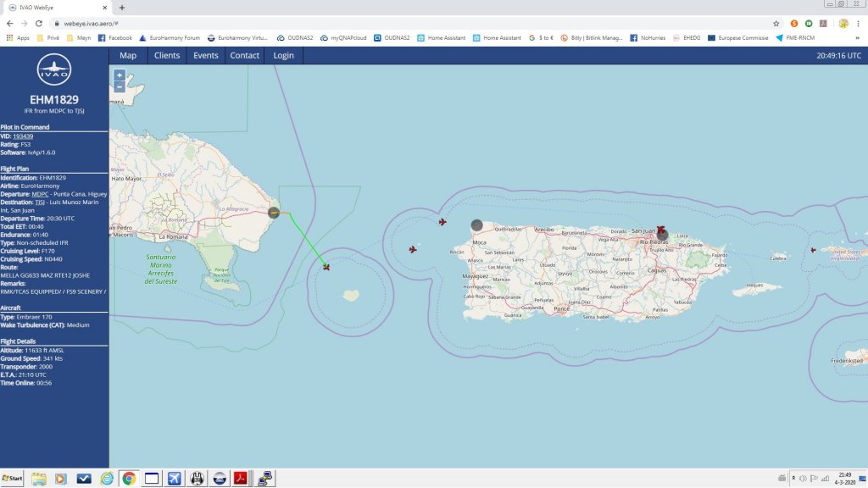Click the Punta Cana departure airport marker
This screenshot has height=488, width=868.
click(274, 213)
